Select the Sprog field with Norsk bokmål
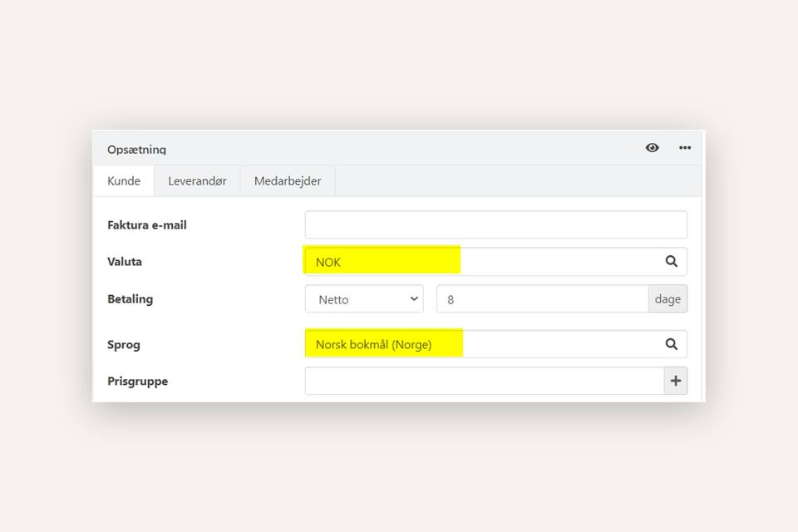The image size is (798, 532). point(482,344)
